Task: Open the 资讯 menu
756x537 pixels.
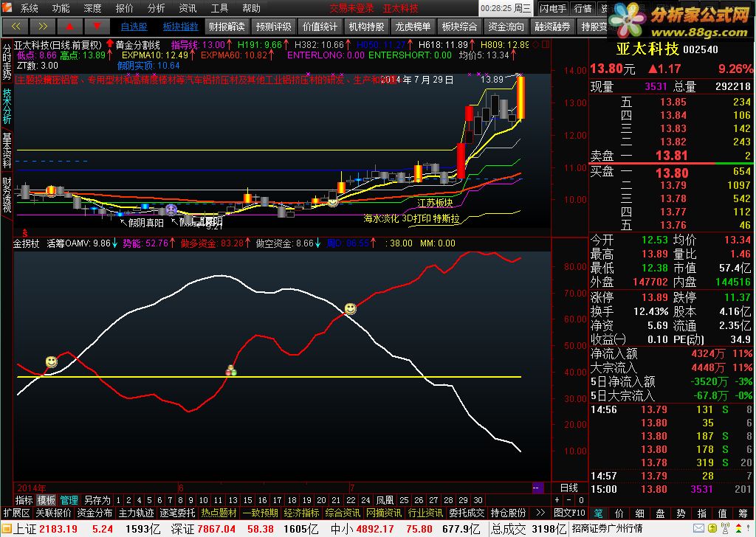Action: 188,8
